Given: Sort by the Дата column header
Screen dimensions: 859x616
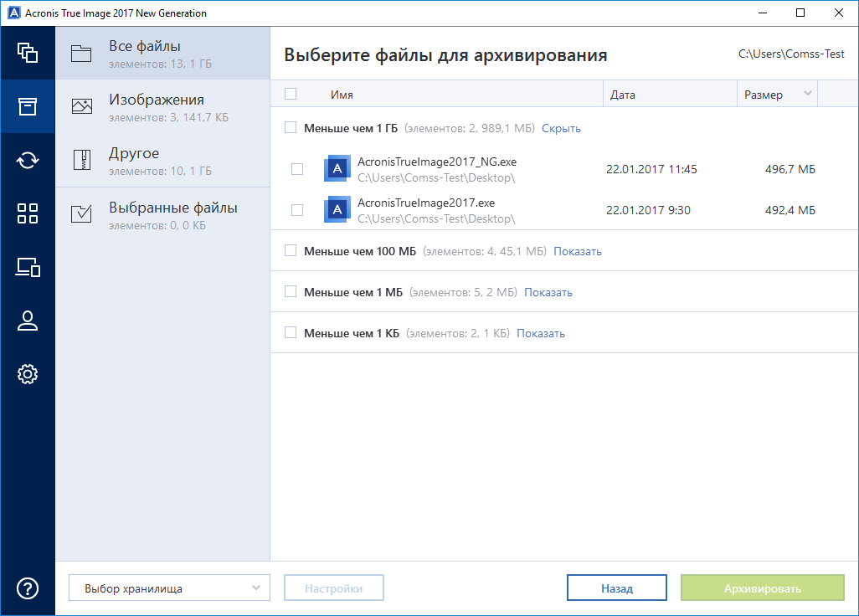Looking at the screenshot, I should [623, 95].
